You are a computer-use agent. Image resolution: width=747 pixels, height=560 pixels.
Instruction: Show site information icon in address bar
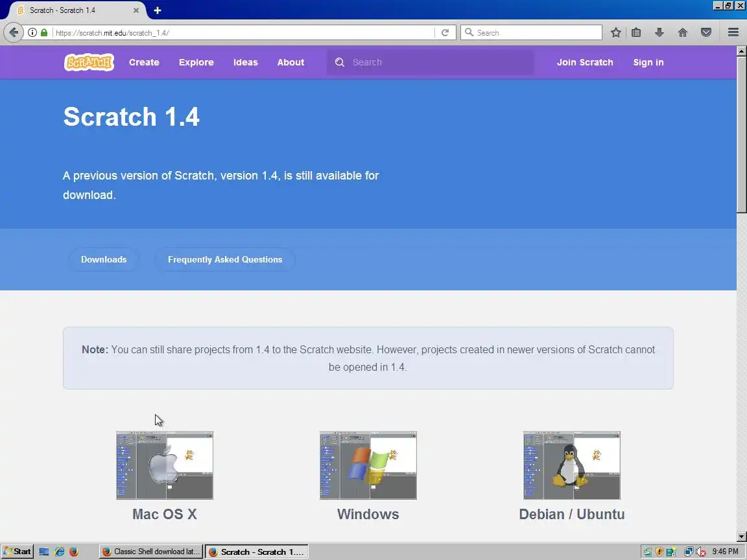[32, 32]
